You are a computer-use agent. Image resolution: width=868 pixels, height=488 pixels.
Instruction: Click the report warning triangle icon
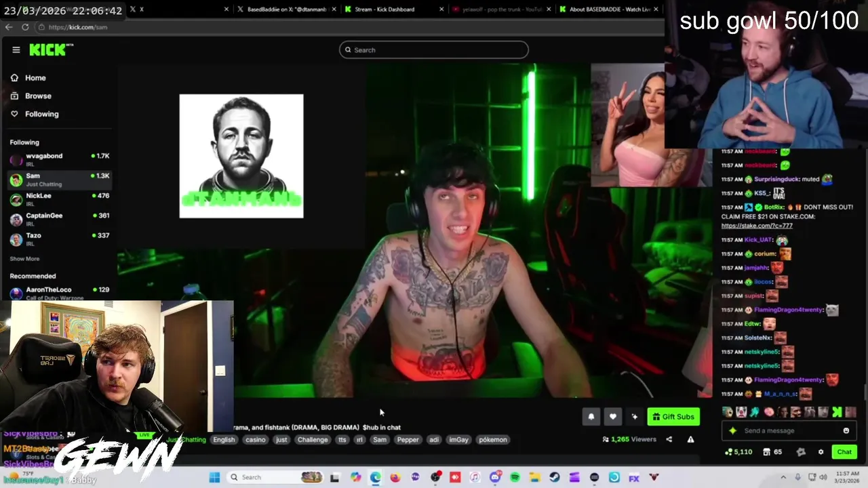point(690,439)
